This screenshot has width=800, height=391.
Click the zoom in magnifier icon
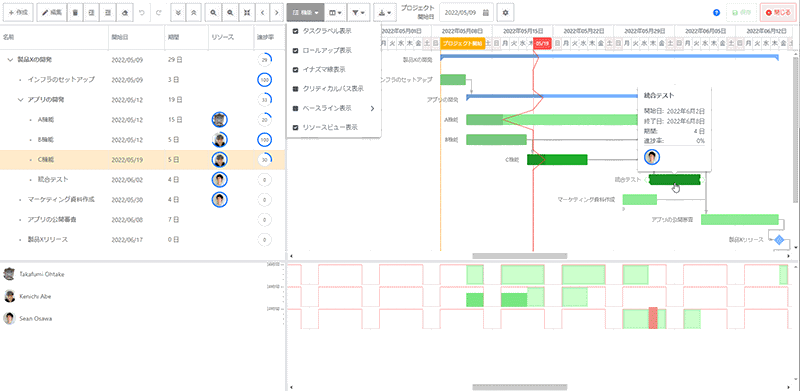pos(213,12)
